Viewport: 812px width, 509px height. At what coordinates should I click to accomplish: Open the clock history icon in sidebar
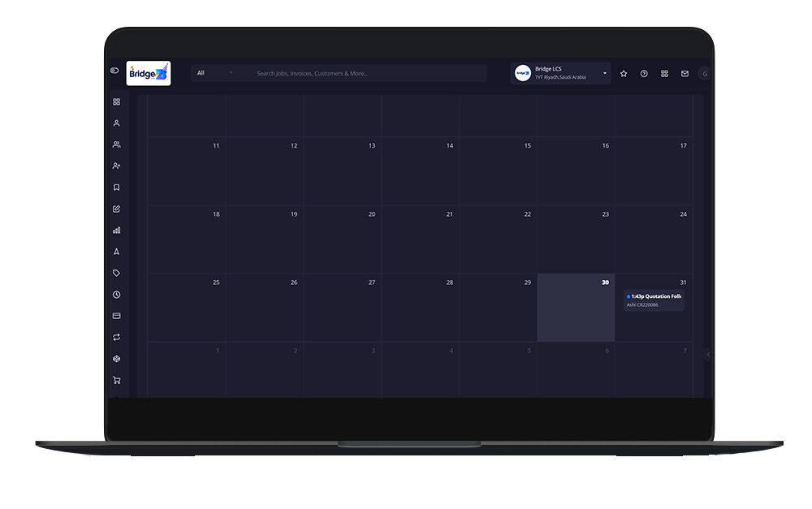(x=116, y=294)
